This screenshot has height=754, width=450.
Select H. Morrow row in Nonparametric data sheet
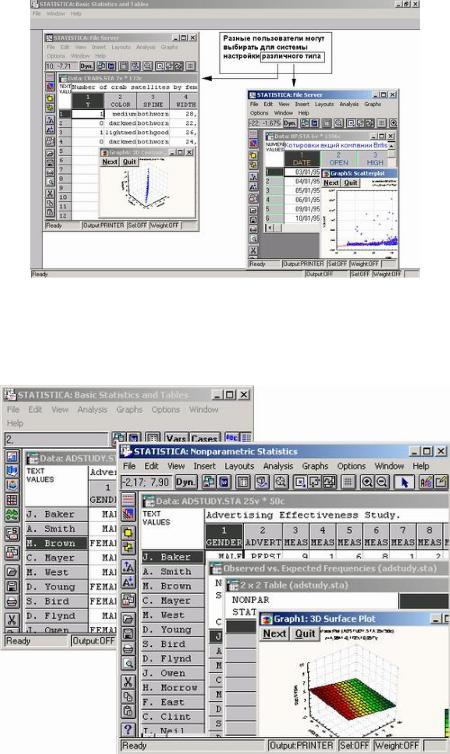173,688
